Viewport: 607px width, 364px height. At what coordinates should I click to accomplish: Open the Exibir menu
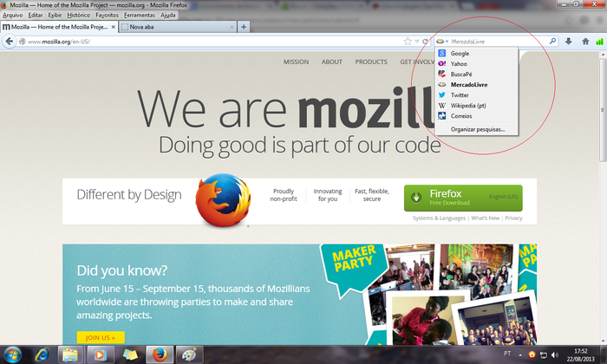[x=55, y=15]
